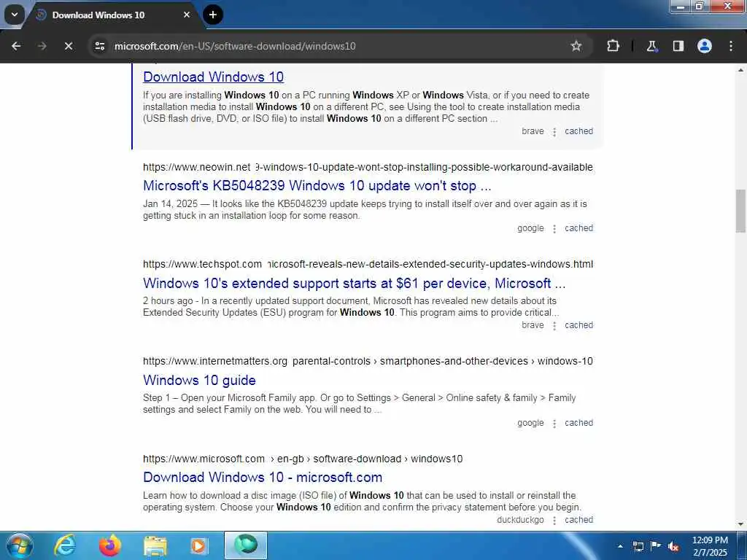Click cached link for internetmatters result
The image size is (747, 560).
578,423
